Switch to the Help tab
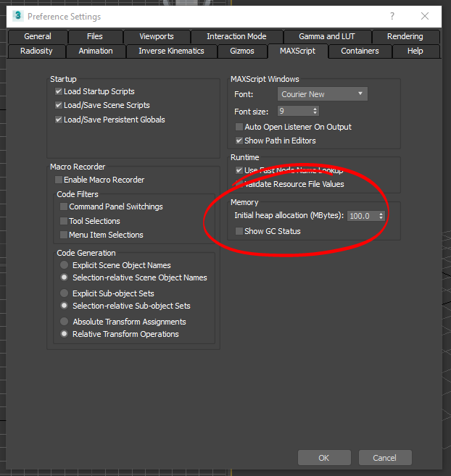 click(x=415, y=51)
